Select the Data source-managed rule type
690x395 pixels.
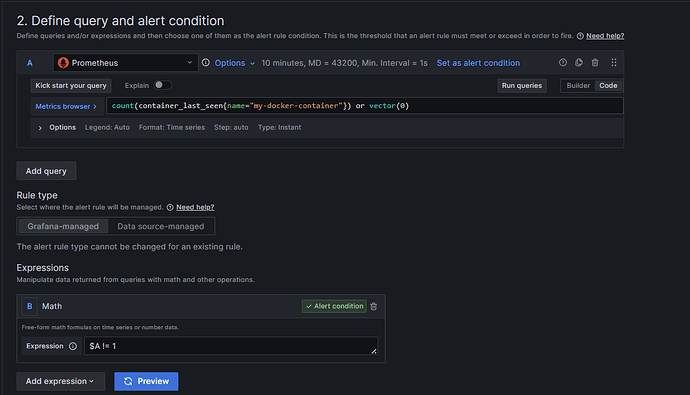pos(161,227)
